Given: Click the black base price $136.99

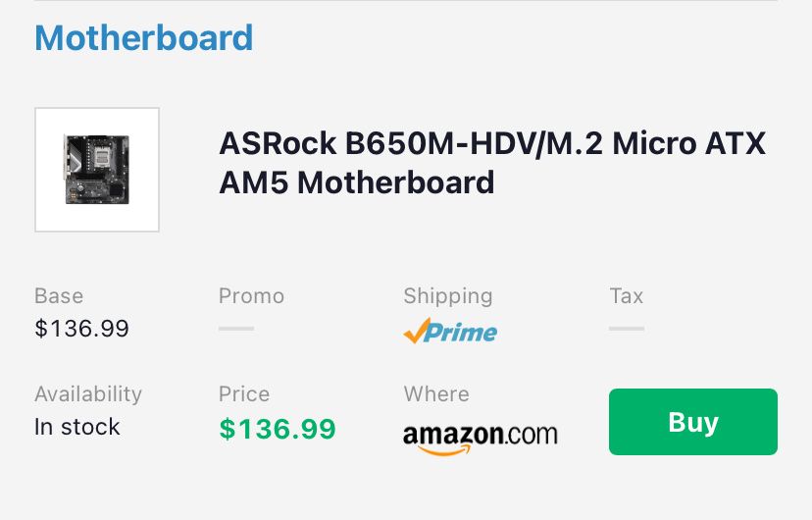Looking at the screenshot, I should click(81, 329).
